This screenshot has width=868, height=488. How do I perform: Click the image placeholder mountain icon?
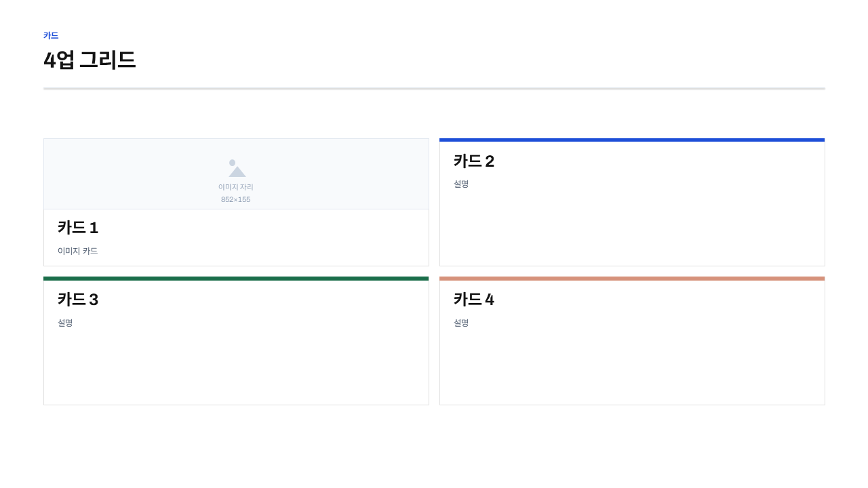[237, 168]
